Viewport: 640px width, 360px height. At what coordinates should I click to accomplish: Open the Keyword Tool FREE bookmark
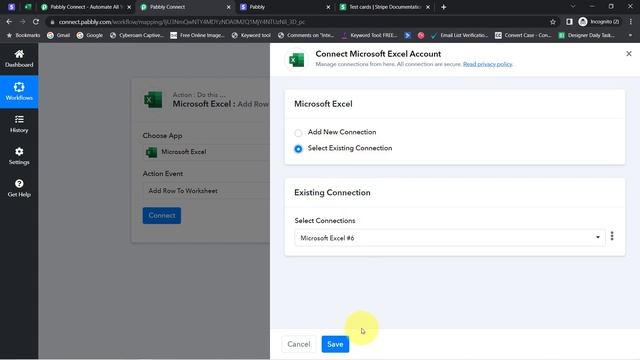point(369,36)
